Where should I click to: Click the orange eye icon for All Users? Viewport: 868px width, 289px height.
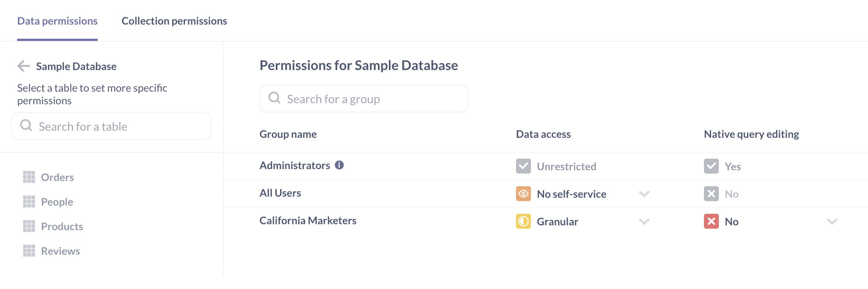pos(523,194)
